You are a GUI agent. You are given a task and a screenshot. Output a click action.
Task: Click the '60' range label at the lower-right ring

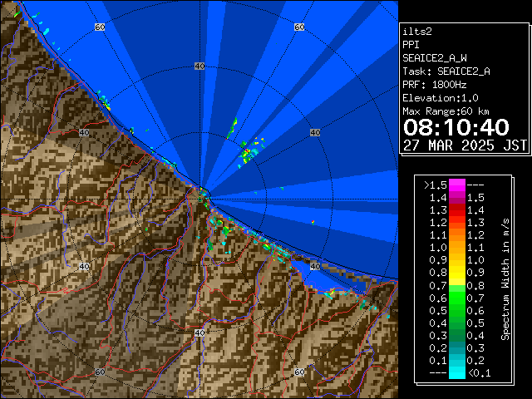[x=299, y=372]
